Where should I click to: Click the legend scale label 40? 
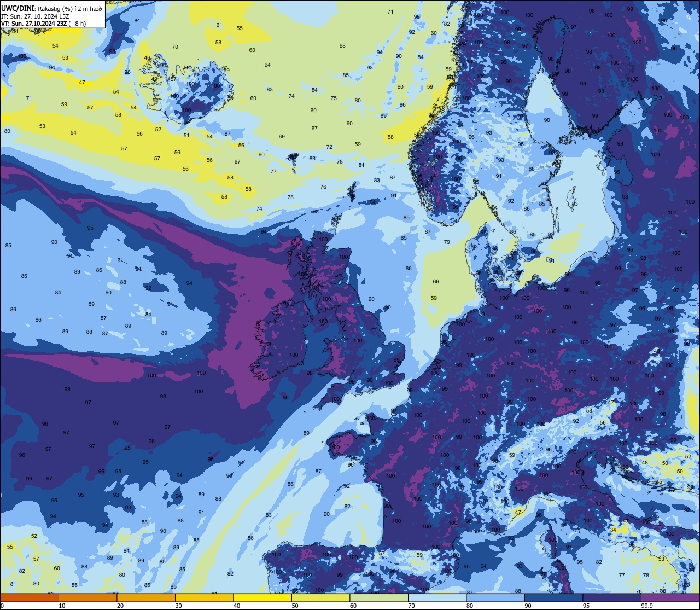tap(237, 606)
